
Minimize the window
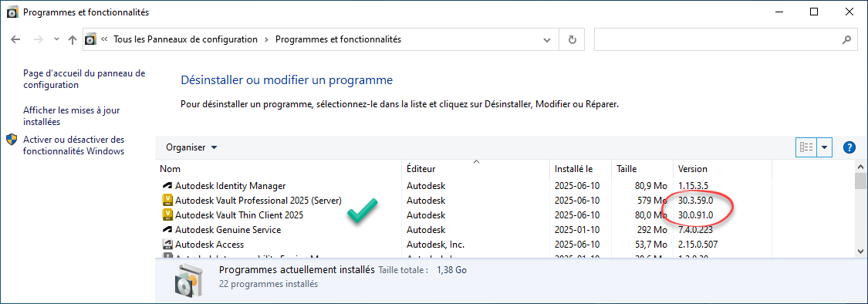pos(778,12)
